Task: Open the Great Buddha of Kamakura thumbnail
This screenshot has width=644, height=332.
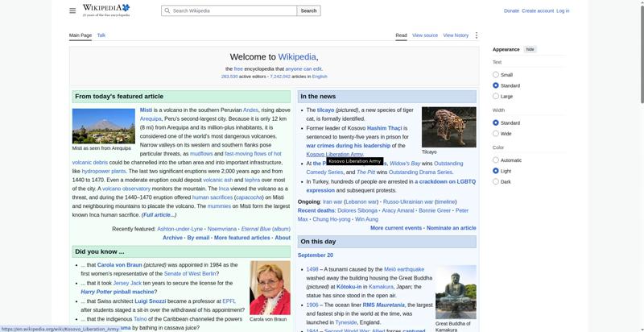Action: [x=456, y=293]
